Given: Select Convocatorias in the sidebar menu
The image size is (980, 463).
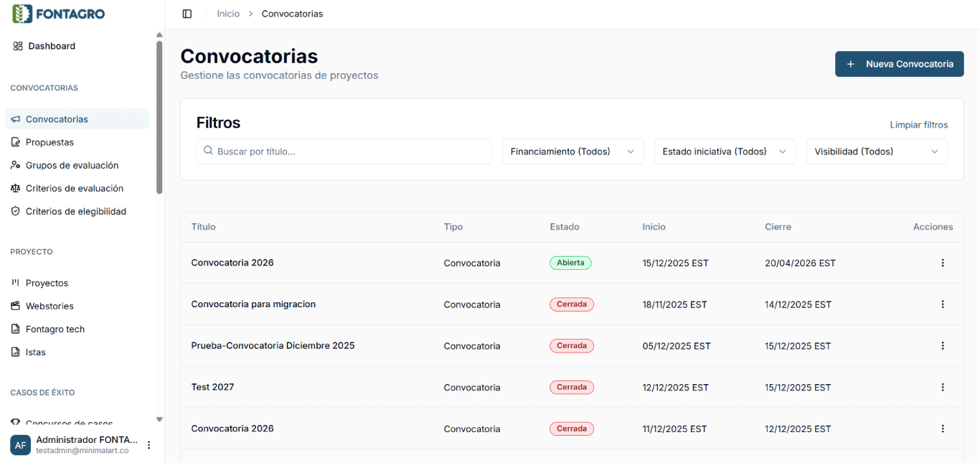Looking at the screenshot, I should (x=57, y=119).
